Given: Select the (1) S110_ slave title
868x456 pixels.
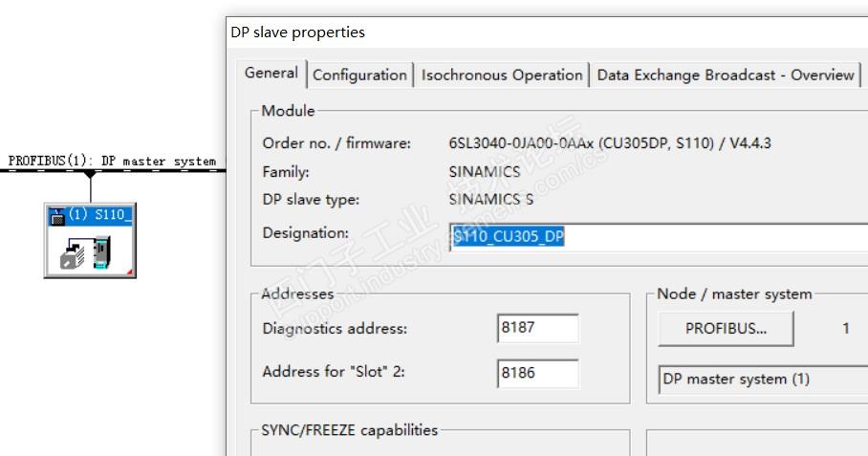Looking at the screenshot, I should [x=99, y=215].
